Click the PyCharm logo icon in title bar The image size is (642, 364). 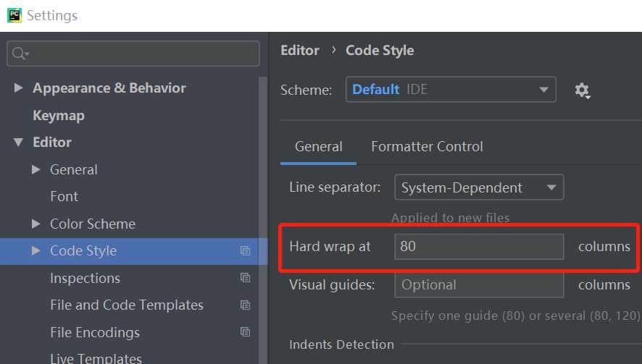(x=14, y=14)
